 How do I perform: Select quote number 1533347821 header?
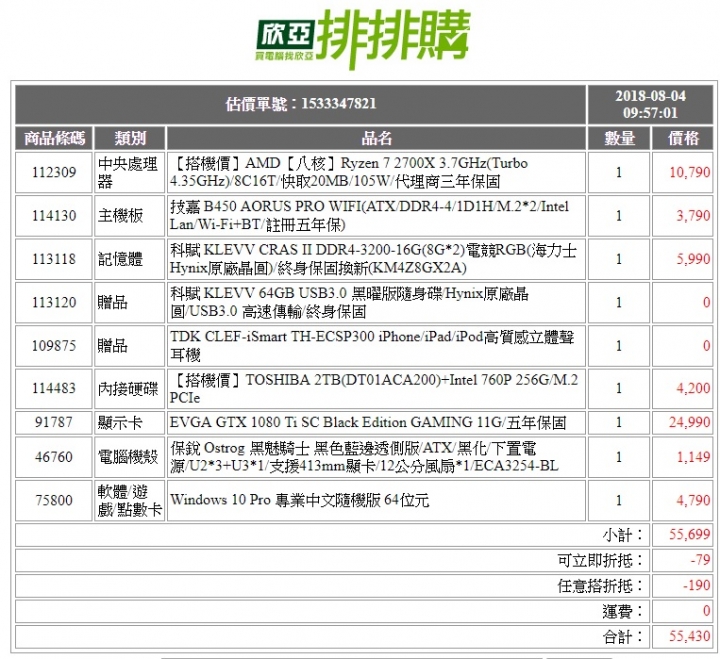point(301,104)
